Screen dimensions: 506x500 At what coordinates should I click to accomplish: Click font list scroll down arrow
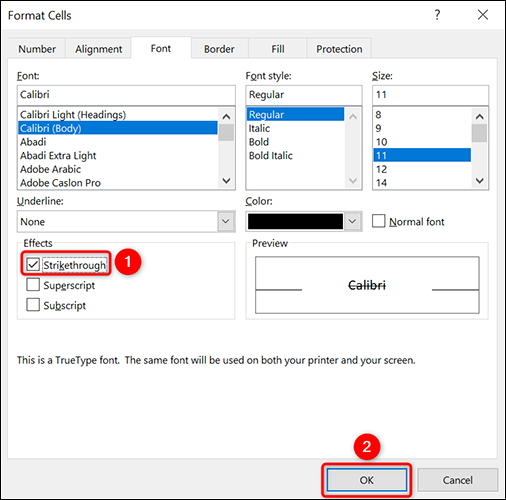point(226,181)
